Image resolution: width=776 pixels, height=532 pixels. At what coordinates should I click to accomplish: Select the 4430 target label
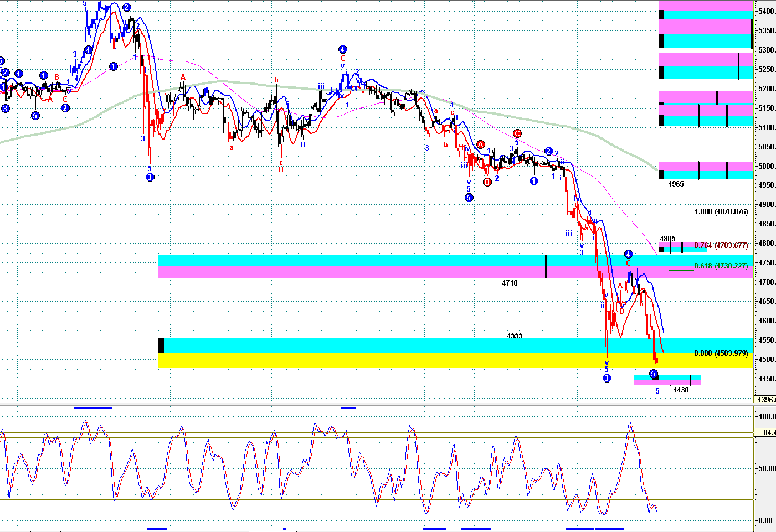[681, 390]
